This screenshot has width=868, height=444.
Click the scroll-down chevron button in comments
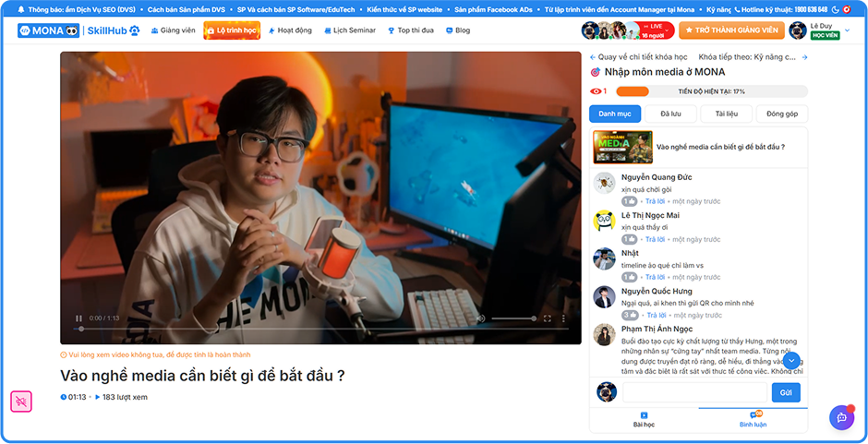point(791,361)
